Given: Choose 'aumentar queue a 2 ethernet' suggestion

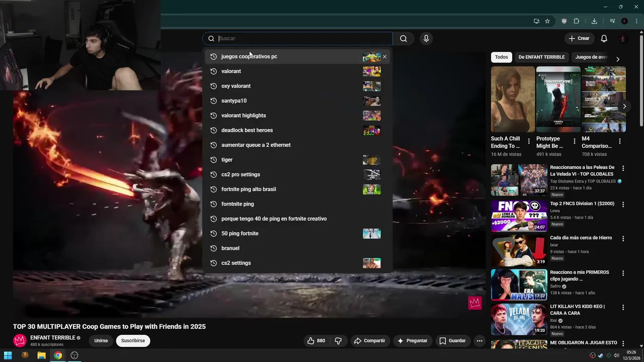Looking at the screenshot, I should (297, 145).
